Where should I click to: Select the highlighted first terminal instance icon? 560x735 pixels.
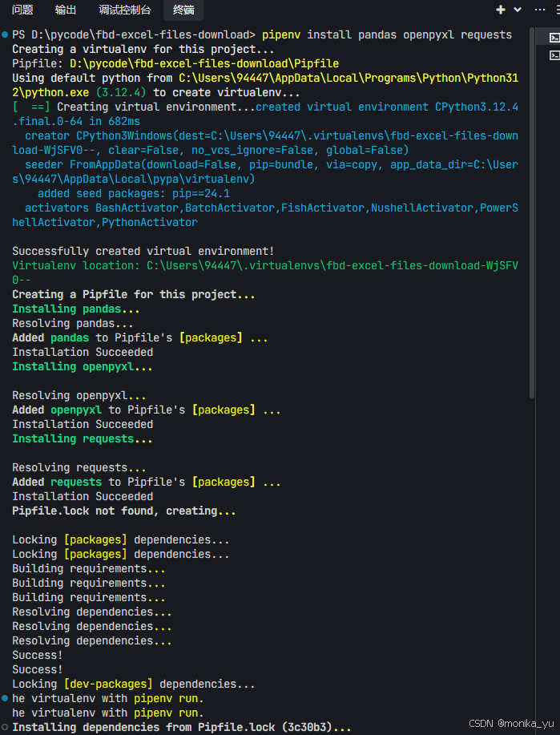point(554,38)
